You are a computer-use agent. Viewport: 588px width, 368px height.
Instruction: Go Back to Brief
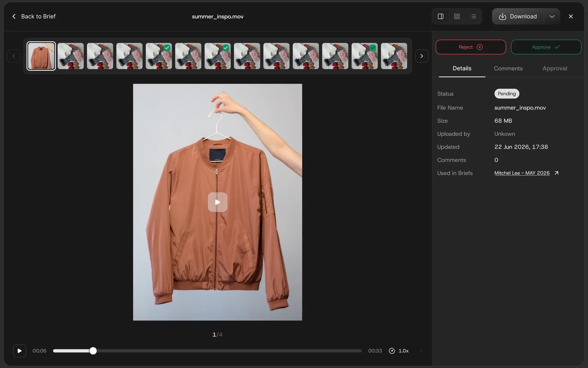tap(34, 17)
